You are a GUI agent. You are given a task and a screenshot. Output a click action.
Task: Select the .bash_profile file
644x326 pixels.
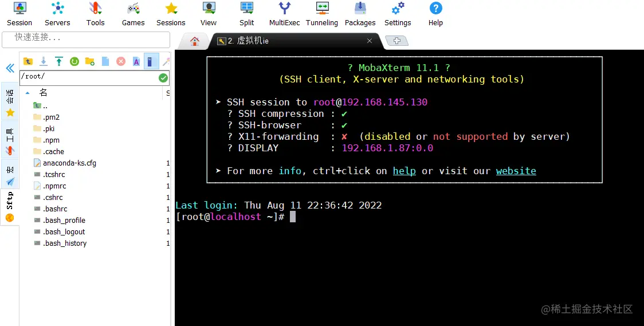[59, 221]
